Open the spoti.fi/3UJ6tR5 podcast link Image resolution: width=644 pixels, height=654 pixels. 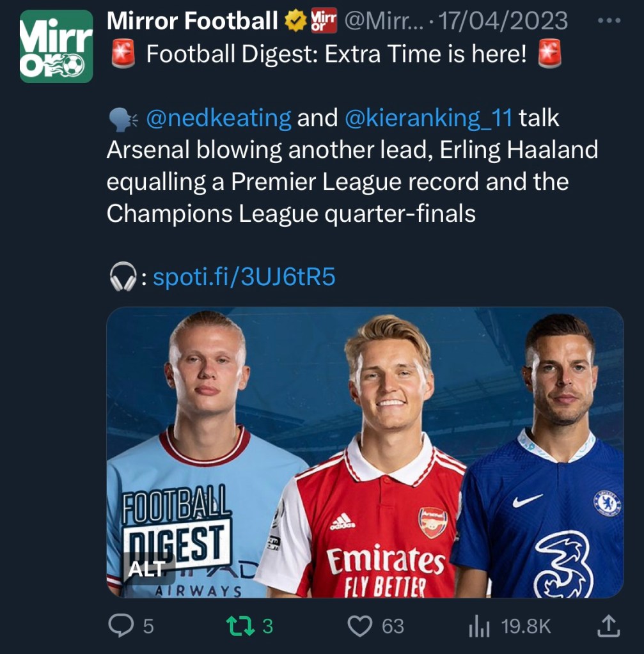coord(244,277)
